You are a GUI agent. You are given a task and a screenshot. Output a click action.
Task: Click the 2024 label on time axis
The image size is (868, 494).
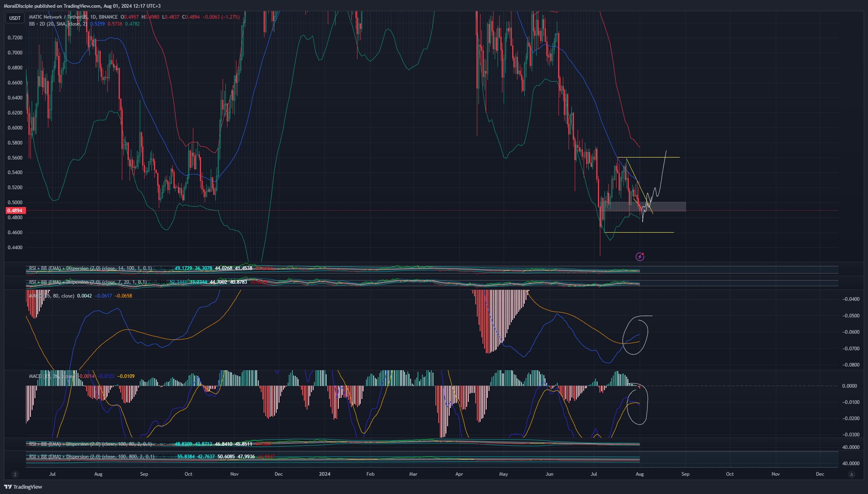point(325,474)
